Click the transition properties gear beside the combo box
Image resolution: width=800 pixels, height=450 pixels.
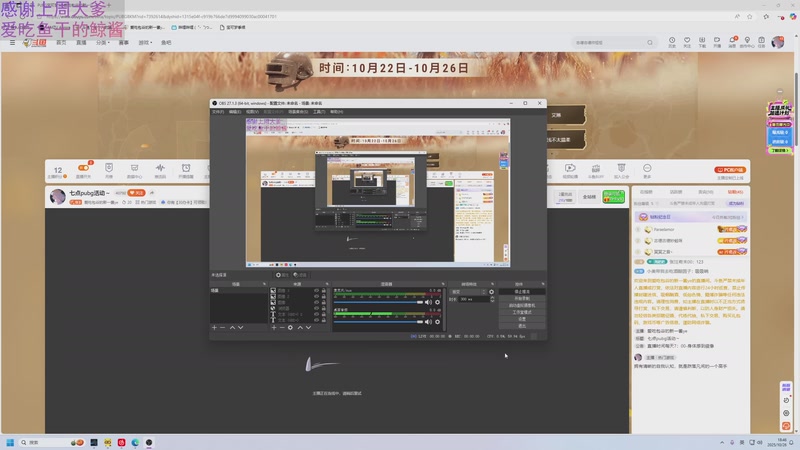click(491, 292)
